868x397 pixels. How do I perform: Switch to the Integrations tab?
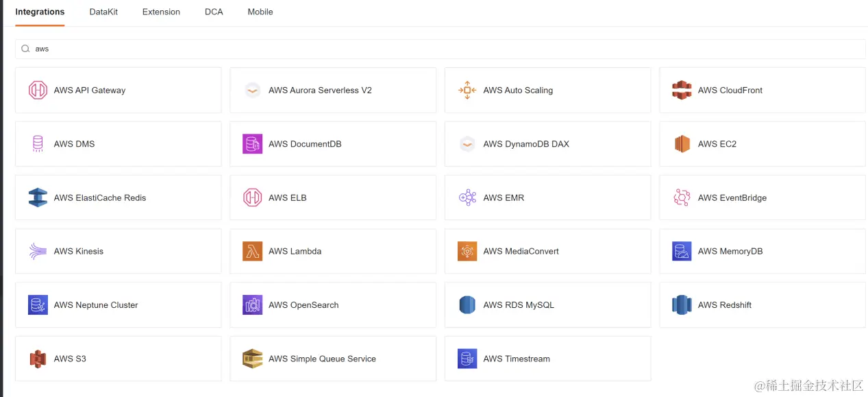click(40, 12)
